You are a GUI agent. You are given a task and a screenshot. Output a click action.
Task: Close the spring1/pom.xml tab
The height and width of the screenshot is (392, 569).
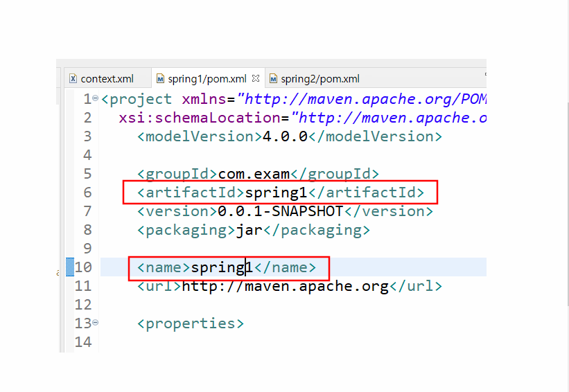(256, 78)
